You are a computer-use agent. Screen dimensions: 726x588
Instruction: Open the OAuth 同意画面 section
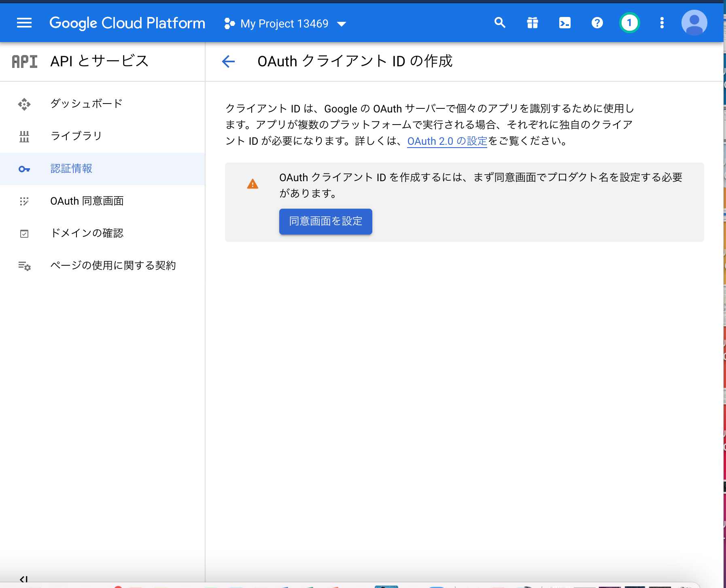point(24,201)
